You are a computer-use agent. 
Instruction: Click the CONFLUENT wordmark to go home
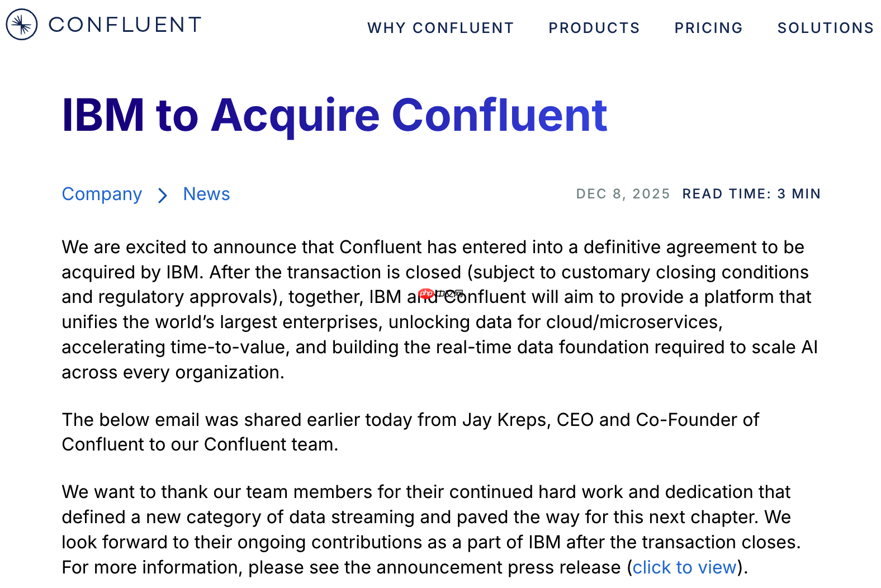(124, 25)
